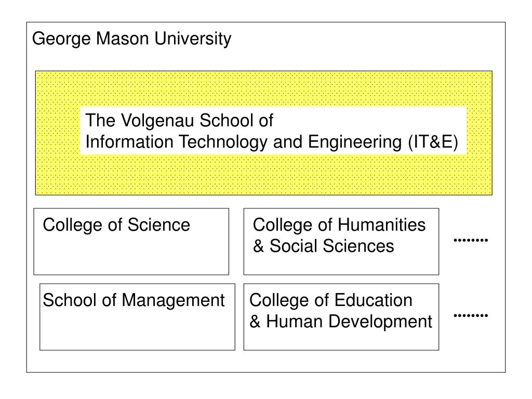Image resolution: width=532 pixels, height=399 pixels.
Task: Click the (IT&E) abbreviation text
Action: pos(433,142)
